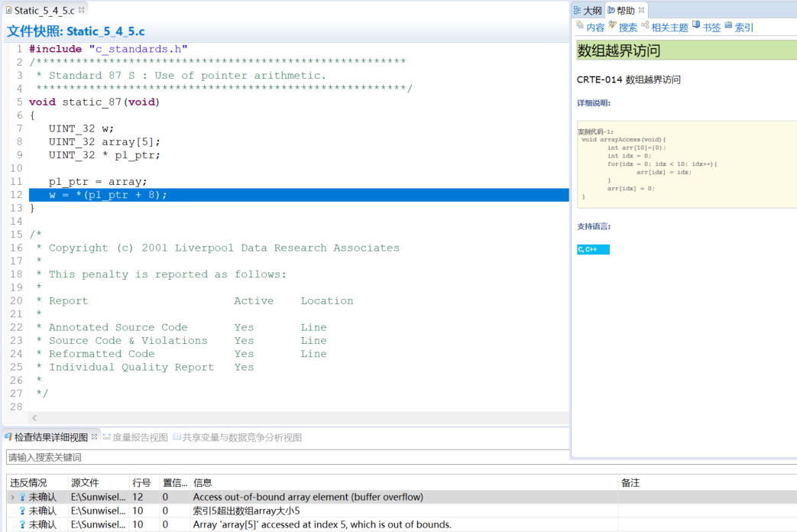Click the C, C++ supported language tag
The image size is (797, 532).
(x=593, y=249)
